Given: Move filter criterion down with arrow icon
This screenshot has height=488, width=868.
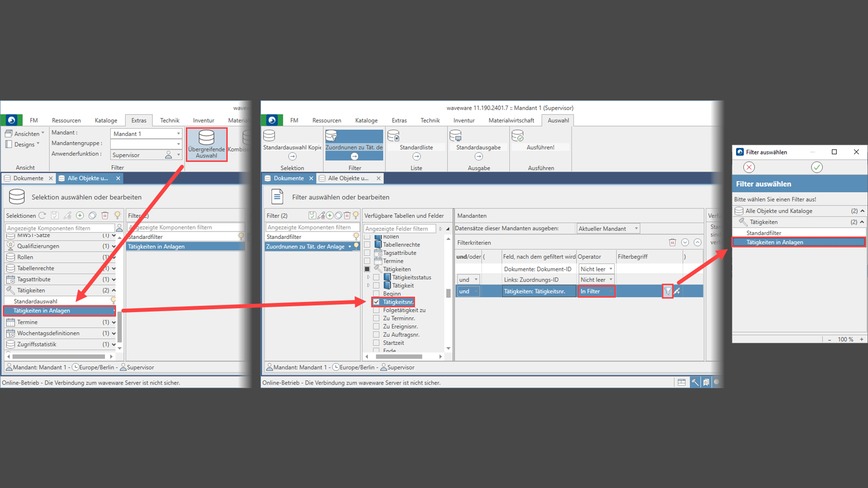Looking at the screenshot, I should tap(685, 243).
